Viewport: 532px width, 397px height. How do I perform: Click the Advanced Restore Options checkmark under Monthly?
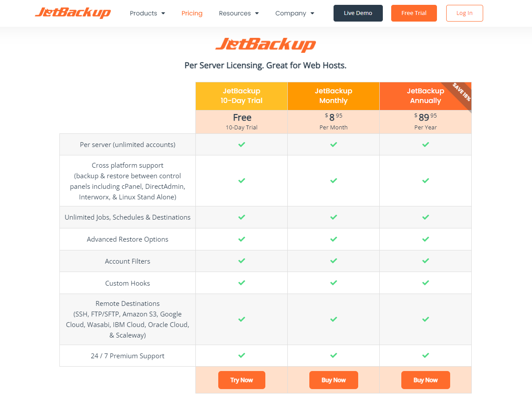tap(334, 239)
